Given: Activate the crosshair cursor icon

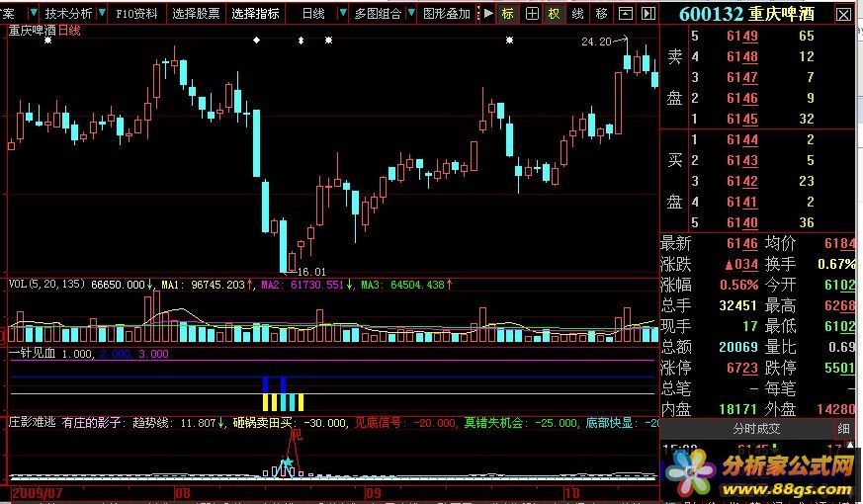Looking at the screenshot, I should pos(532,13).
